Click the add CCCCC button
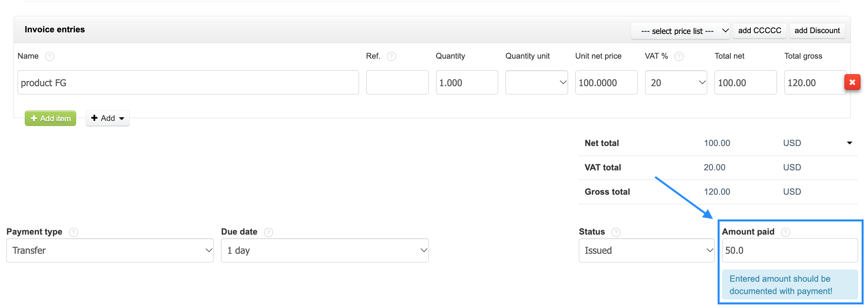Image resolution: width=868 pixels, height=308 pixels. [x=759, y=31]
